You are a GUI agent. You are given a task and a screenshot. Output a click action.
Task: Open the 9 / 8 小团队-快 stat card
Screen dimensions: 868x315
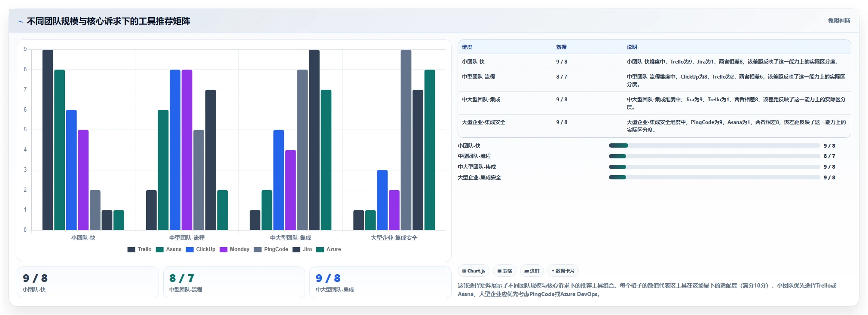[88, 282]
